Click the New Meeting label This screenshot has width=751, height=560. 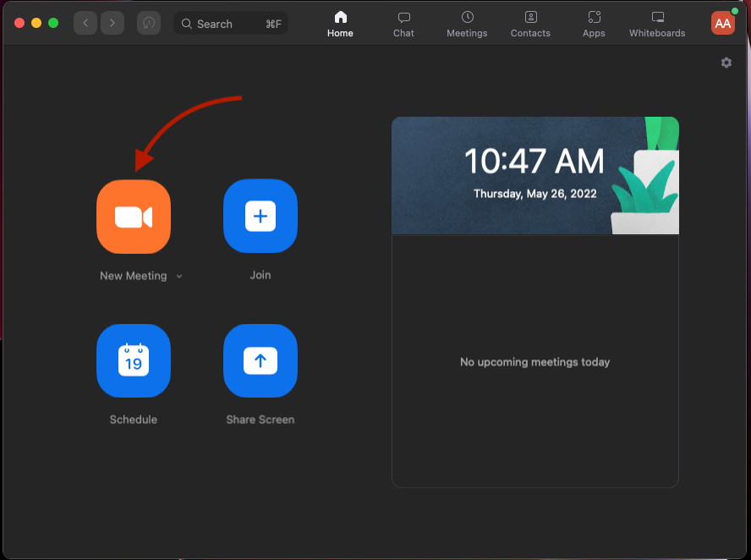point(133,276)
